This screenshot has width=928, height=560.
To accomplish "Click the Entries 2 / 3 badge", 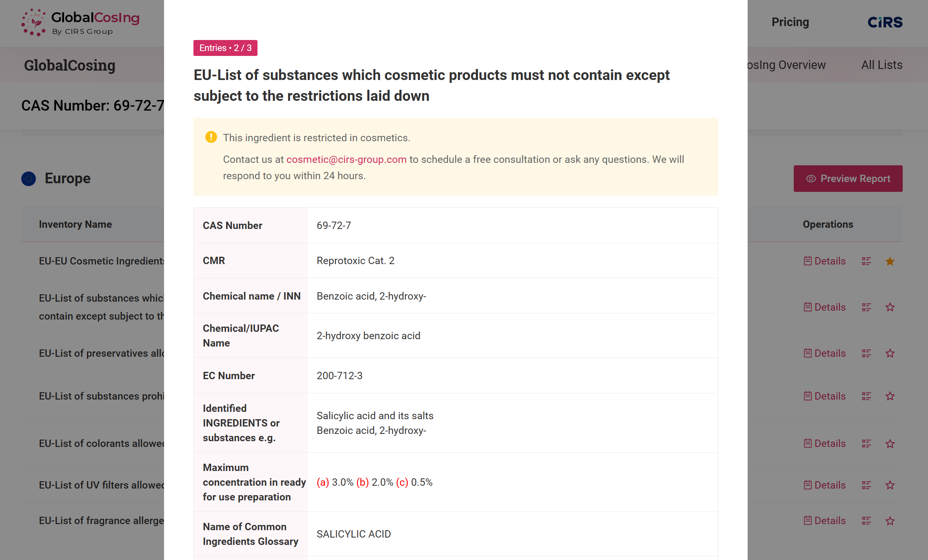I will (x=225, y=48).
